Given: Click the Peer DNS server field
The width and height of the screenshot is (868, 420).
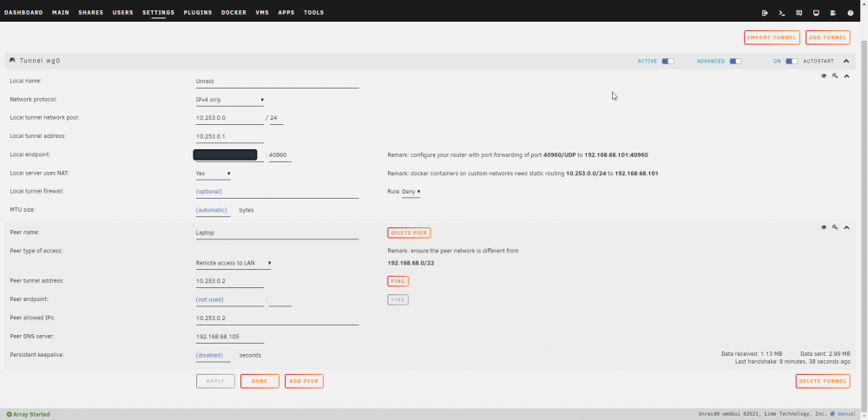Looking at the screenshot, I should tap(230, 337).
